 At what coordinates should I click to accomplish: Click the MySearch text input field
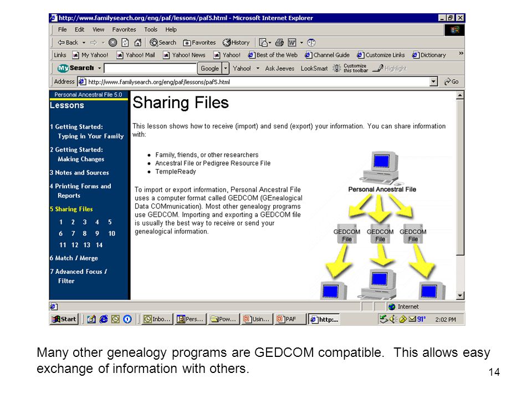(x=150, y=68)
